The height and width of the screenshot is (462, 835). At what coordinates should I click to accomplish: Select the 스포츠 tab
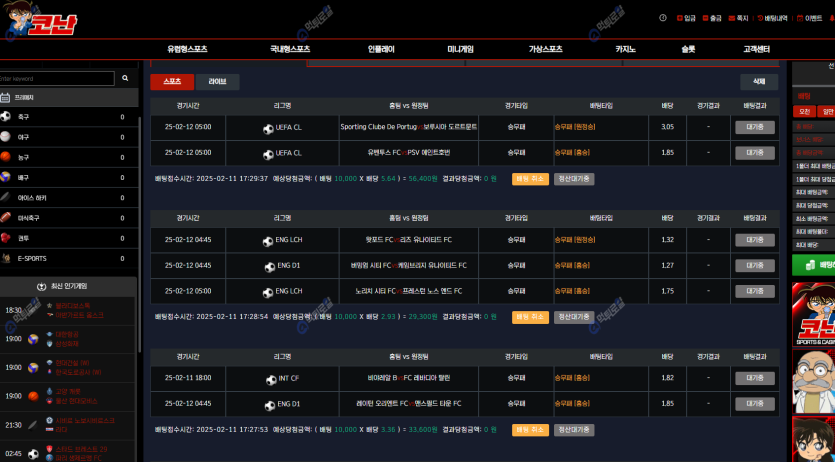click(x=172, y=82)
